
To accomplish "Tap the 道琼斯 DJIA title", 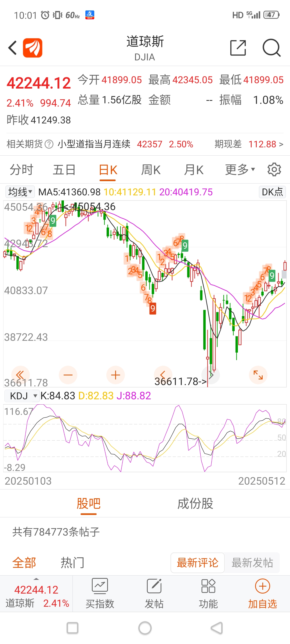I will coord(145,48).
